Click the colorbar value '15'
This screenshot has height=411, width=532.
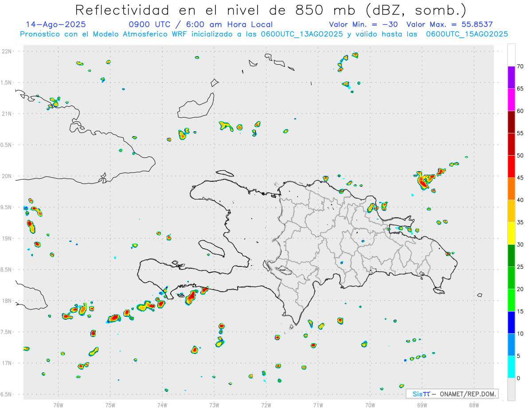tap(520, 311)
